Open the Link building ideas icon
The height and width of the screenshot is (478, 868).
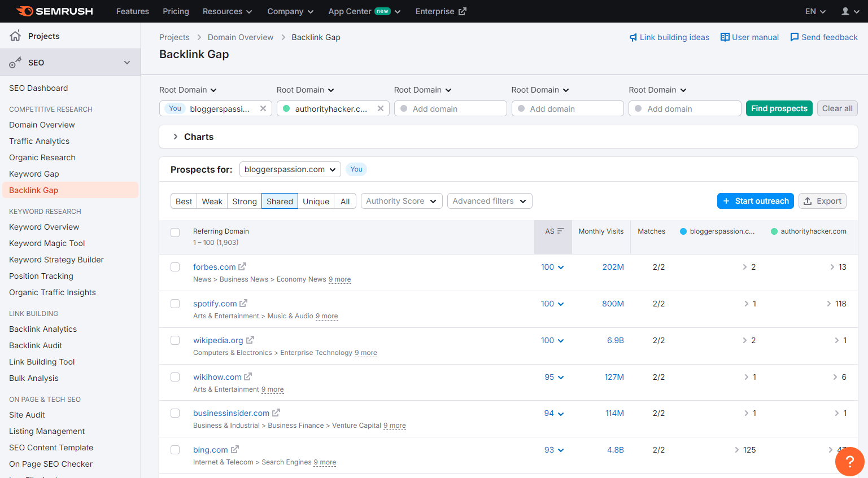click(x=634, y=37)
